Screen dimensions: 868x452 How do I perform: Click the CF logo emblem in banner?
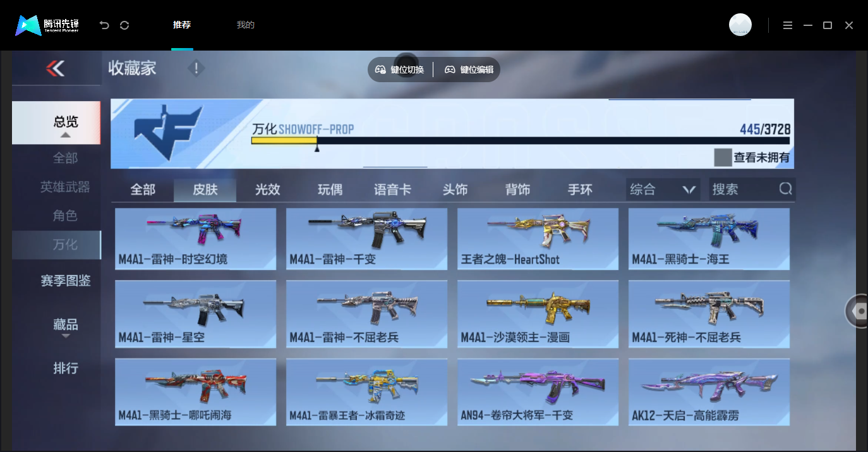point(168,131)
